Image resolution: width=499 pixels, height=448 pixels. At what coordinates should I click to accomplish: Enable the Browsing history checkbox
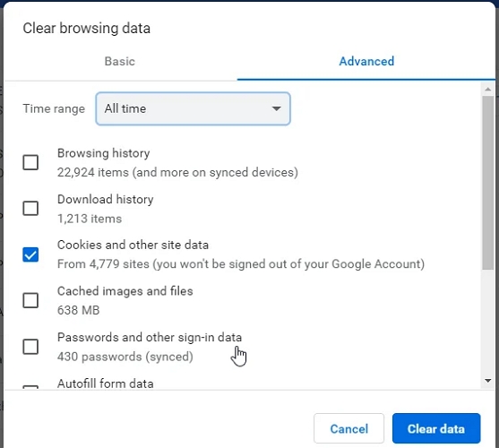tap(30, 162)
